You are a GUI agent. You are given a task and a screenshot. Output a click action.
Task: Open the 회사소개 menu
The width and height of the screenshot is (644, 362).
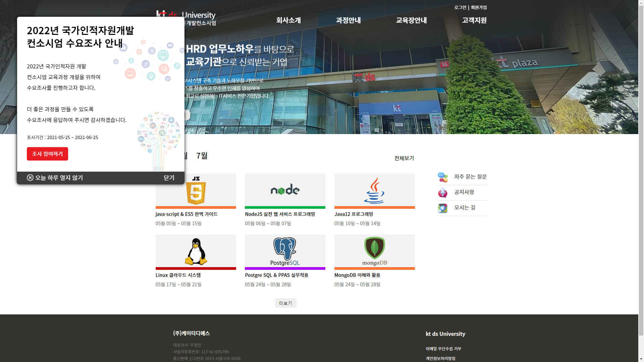(288, 20)
